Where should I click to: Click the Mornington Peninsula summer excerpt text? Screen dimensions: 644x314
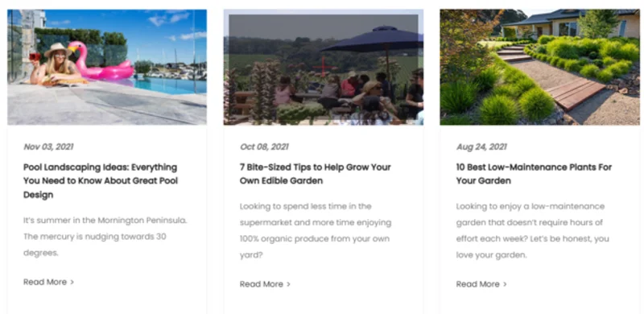[x=105, y=237]
